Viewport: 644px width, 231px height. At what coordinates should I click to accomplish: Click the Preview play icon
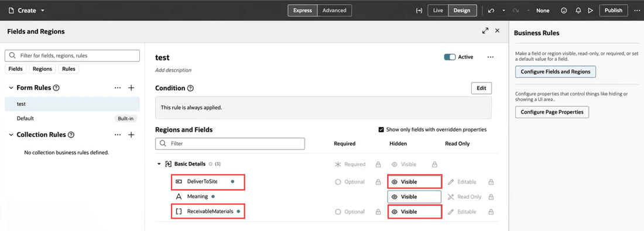click(591, 11)
